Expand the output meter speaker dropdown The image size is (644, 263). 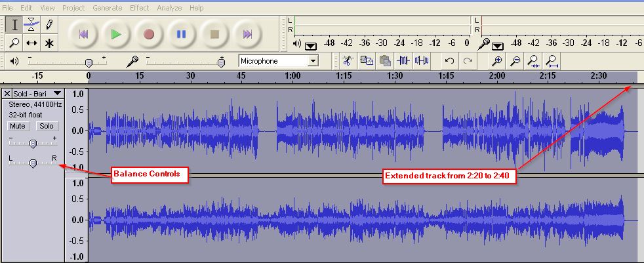(310, 45)
